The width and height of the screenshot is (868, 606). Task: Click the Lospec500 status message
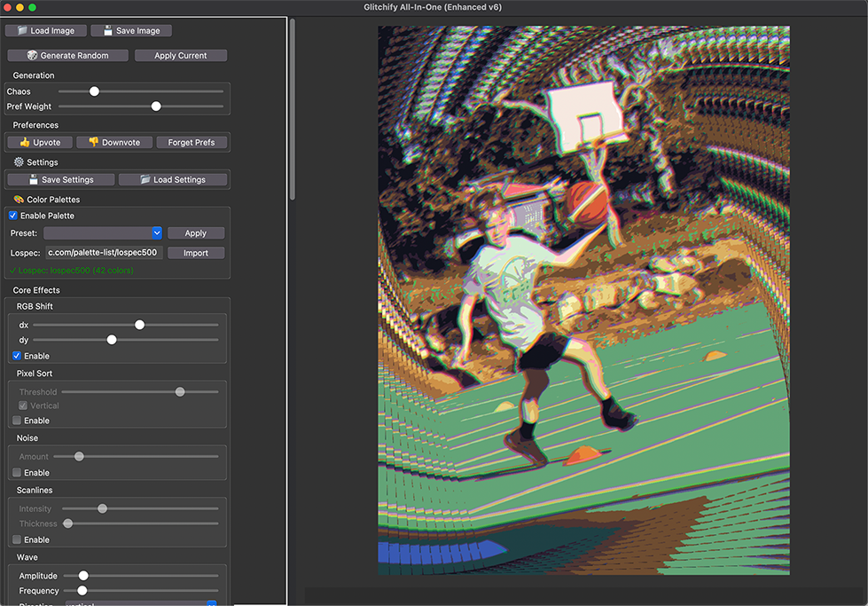[72, 271]
